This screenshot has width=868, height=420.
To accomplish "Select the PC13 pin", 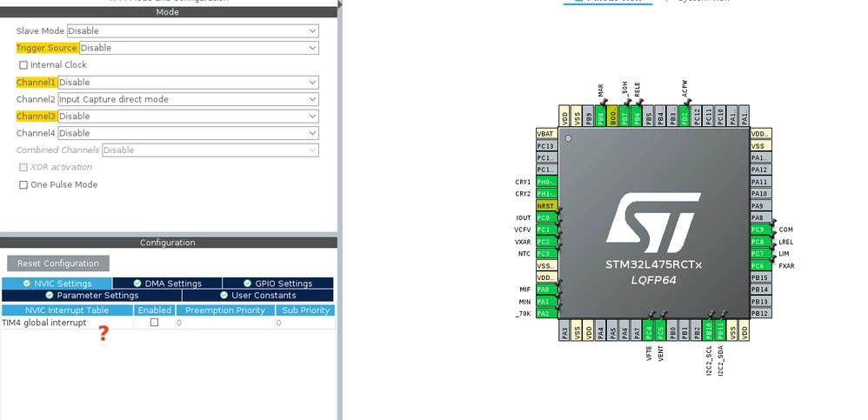I will point(546,146).
